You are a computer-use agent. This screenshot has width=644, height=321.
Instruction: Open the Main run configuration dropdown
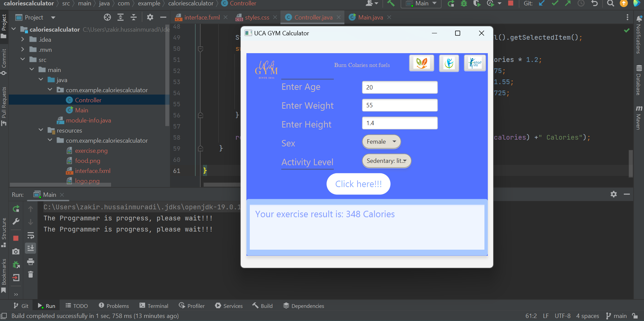click(x=421, y=3)
